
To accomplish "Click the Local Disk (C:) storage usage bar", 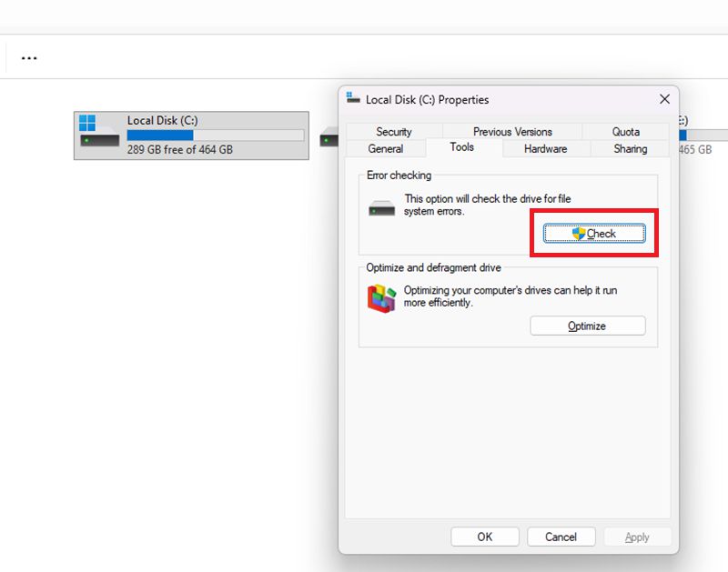I will 216,135.
